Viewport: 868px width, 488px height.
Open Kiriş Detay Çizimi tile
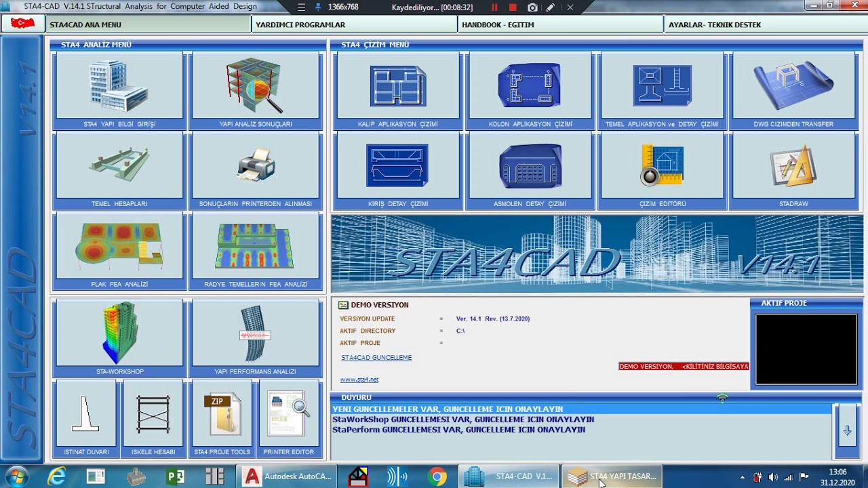point(398,171)
